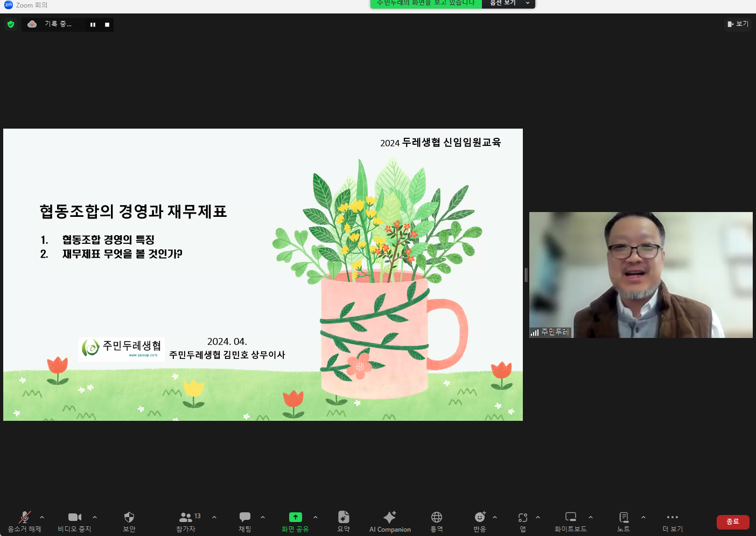Open the 참가자 participants panel
Image resolution: width=756 pixels, height=536 pixels.
pos(186,521)
